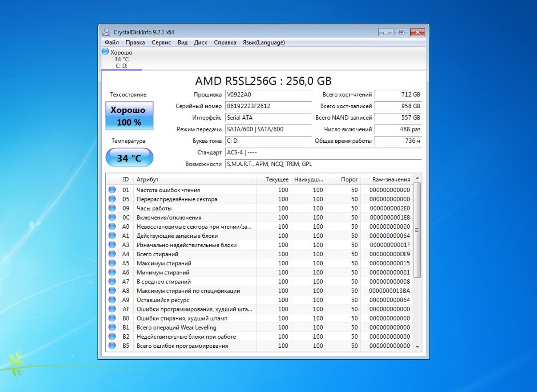The height and width of the screenshot is (392, 537).
Task: Select the row Всего операций Wear Leveling
Action: tap(259, 327)
